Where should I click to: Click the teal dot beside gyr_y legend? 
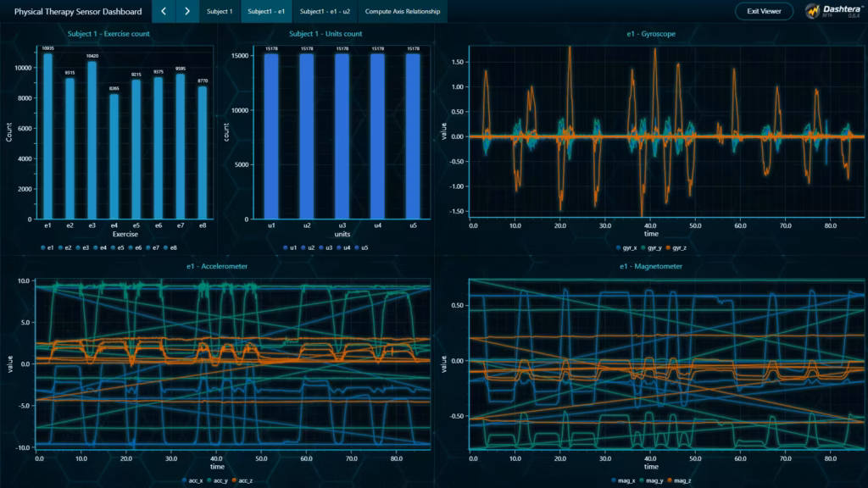(643, 247)
